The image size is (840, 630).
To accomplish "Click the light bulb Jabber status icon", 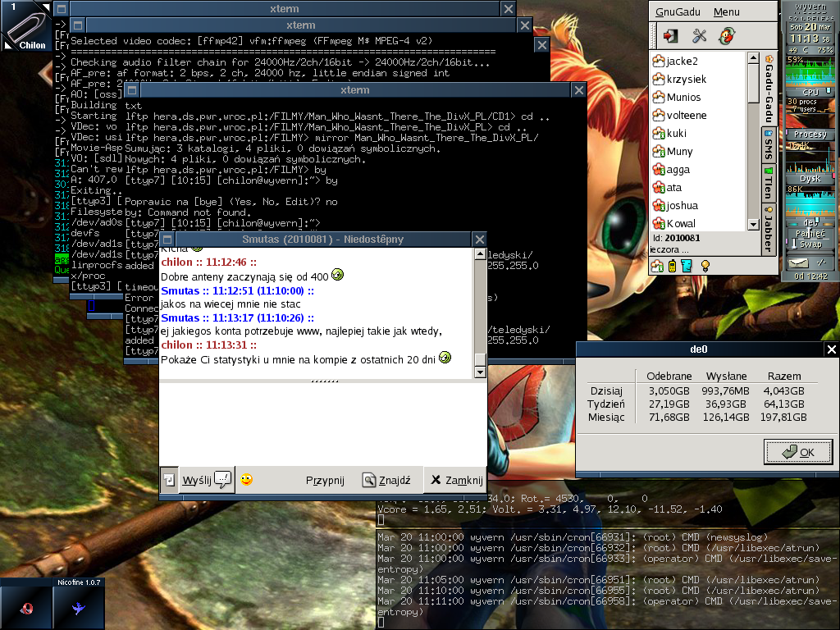I will (703, 266).
